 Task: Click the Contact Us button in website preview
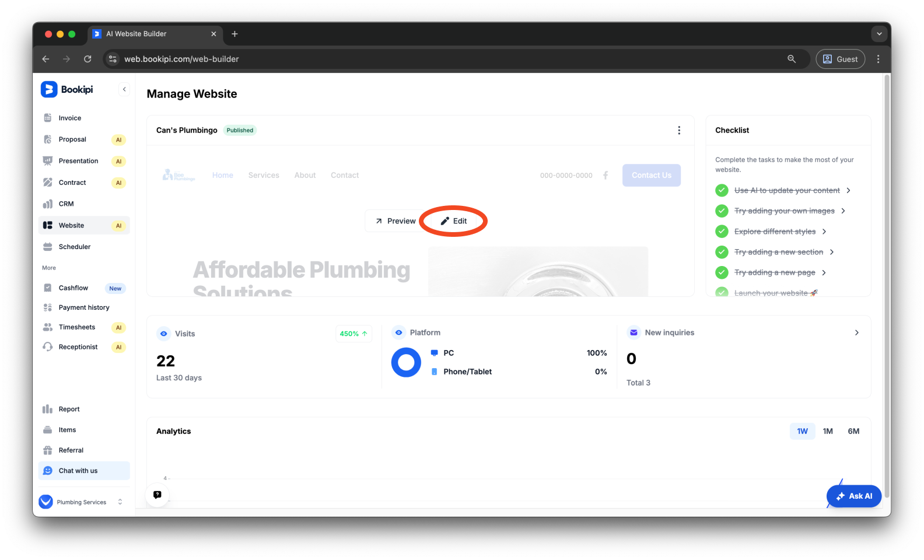652,175
